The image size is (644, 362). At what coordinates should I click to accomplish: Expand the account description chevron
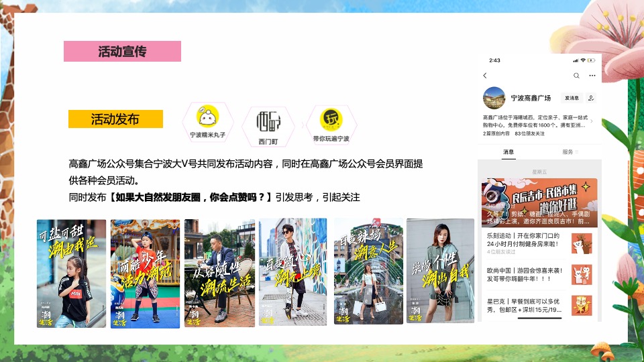click(591, 121)
